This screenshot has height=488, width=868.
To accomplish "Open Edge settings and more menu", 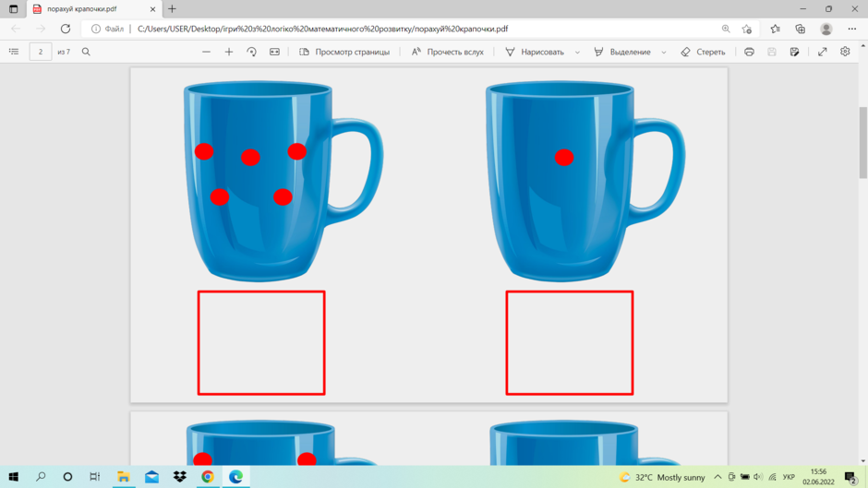I will 852,29.
